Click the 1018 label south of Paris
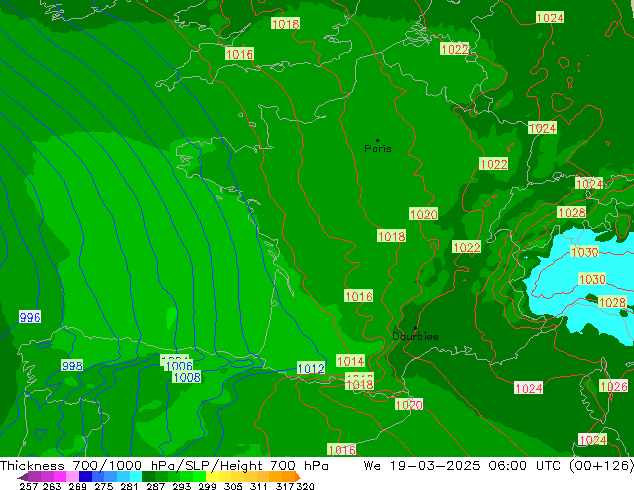The width and height of the screenshot is (634, 490). (391, 236)
